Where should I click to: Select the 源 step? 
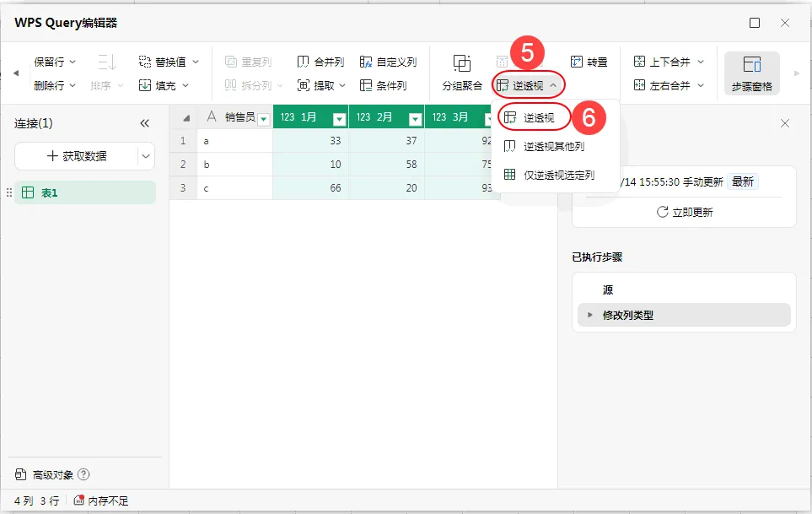684,289
